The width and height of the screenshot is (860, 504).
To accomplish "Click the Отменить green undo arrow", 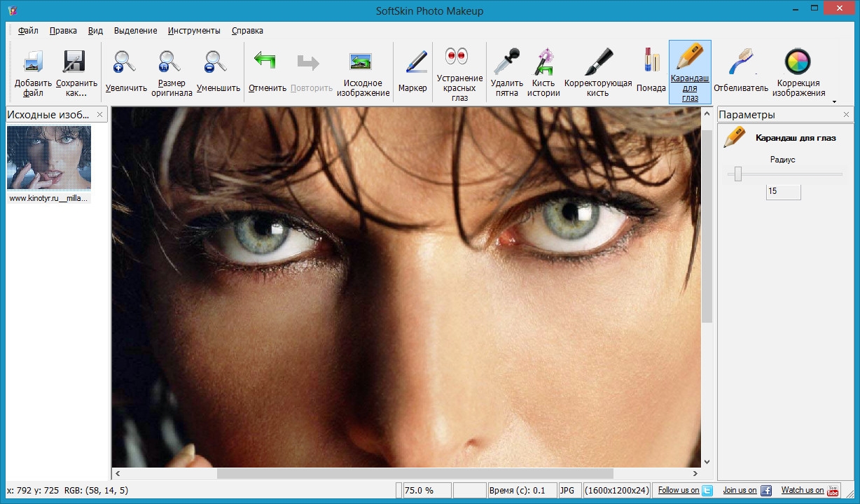I will [265, 61].
